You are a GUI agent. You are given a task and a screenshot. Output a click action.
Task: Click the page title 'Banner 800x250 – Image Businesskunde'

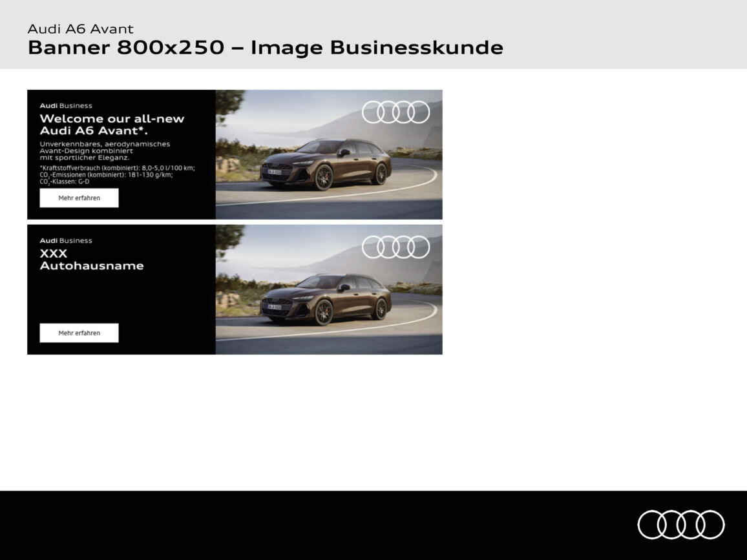[265, 47]
